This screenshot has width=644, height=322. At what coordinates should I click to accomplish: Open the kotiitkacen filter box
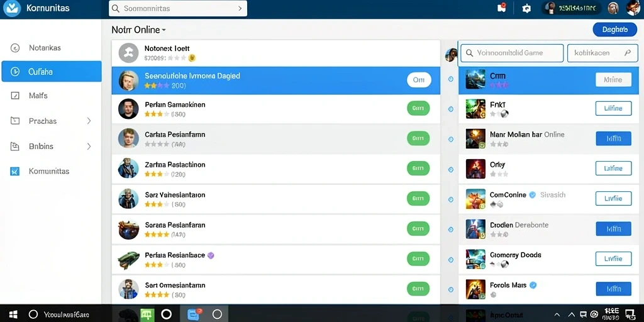[x=602, y=53]
